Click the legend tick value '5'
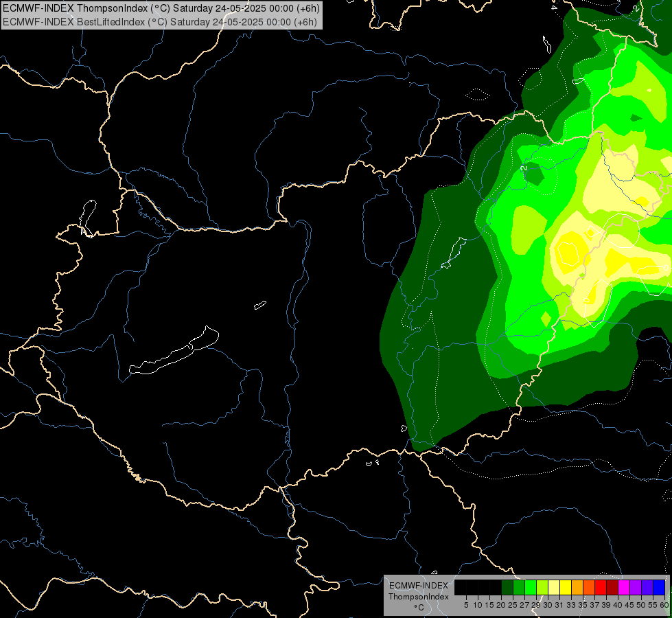 [x=466, y=605]
